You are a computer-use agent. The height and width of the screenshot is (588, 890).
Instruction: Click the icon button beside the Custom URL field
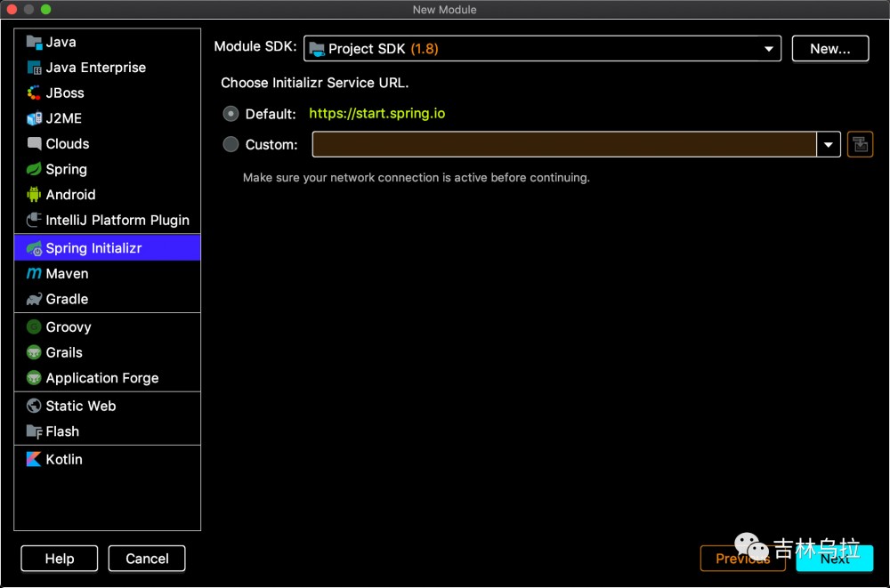(860, 144)
